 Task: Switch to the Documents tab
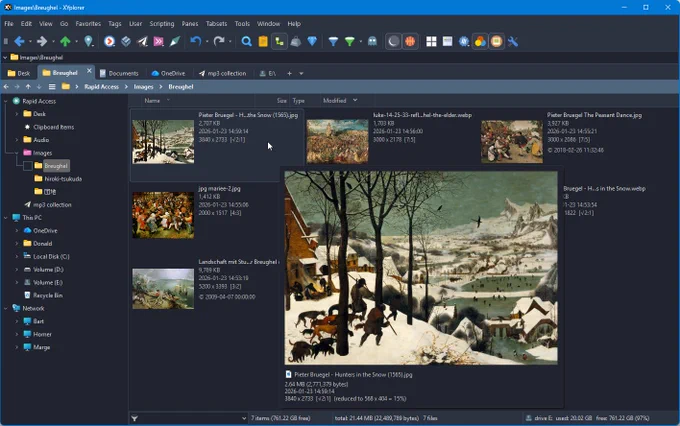(119, 73)
